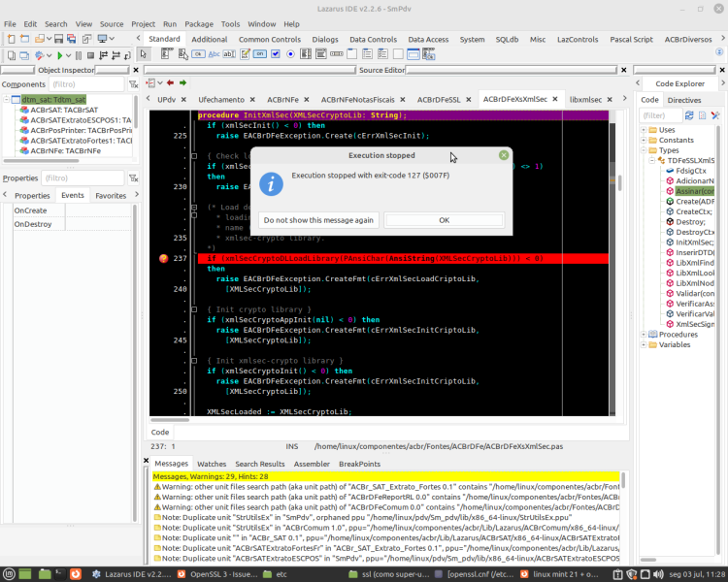Click the Save floppy disk icon

58,39
